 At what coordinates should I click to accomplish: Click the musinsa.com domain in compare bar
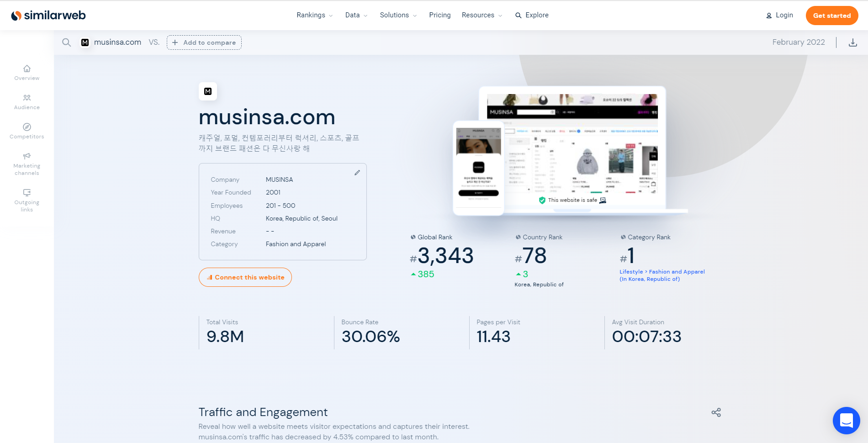pyautogui.click(x=117, y=42)
